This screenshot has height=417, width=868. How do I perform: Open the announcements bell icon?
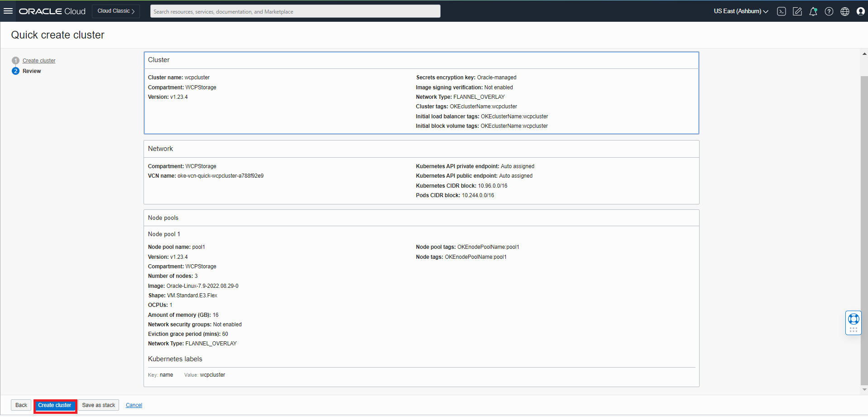tap(813, 11)
